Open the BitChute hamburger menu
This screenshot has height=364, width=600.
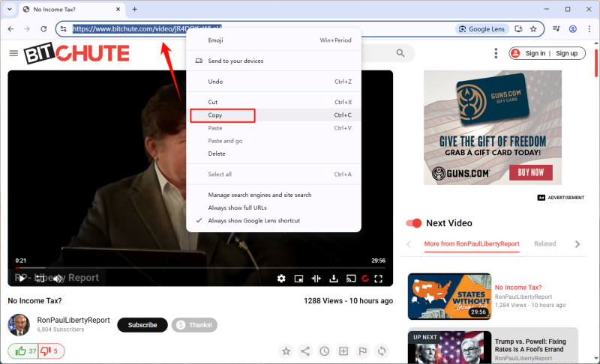pos(13,53)
